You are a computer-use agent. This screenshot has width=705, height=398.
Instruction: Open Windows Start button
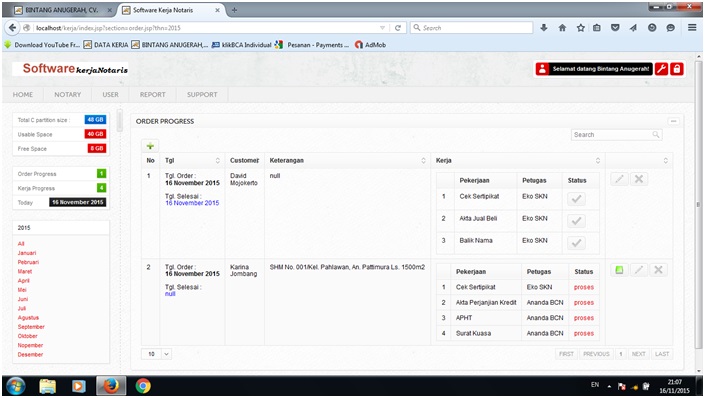point(16,386)
